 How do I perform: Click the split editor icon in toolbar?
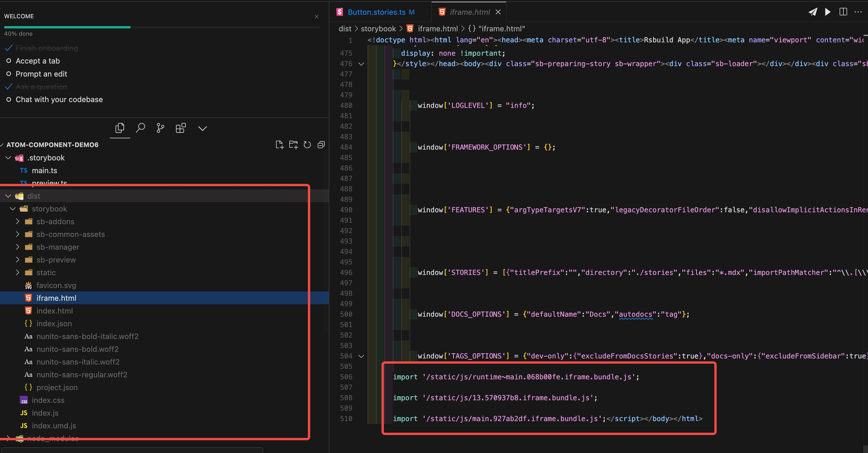point(843,13)
